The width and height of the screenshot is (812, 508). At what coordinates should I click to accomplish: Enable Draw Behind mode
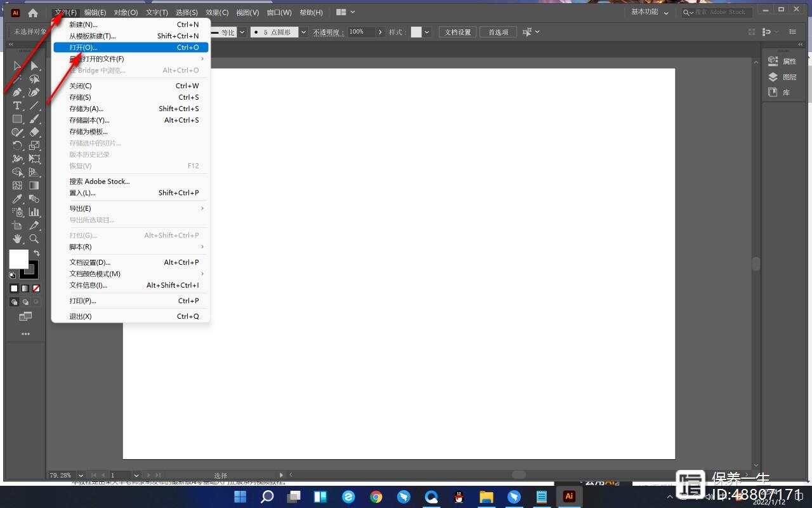[x=25, y=302]
